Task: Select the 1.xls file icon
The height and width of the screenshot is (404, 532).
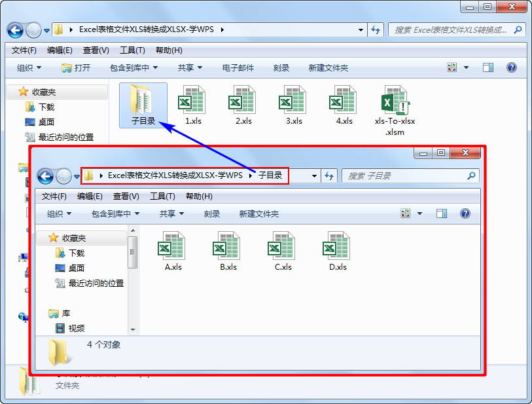Action: click(192, 100)
